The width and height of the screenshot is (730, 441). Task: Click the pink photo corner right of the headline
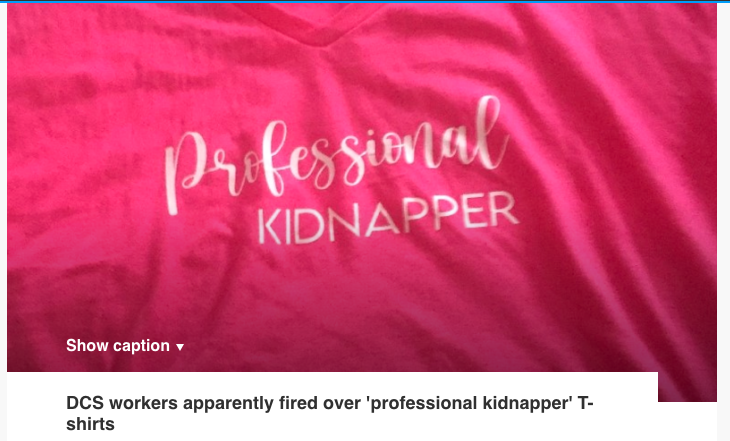point(687,387)
